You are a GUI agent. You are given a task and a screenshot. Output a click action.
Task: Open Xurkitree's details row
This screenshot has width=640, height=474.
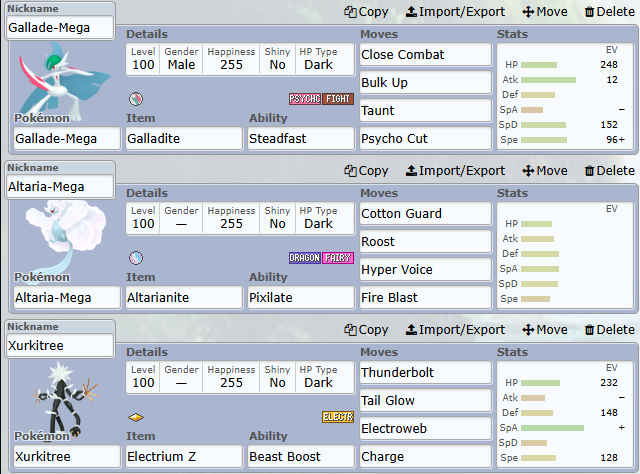tap(240, 377)
